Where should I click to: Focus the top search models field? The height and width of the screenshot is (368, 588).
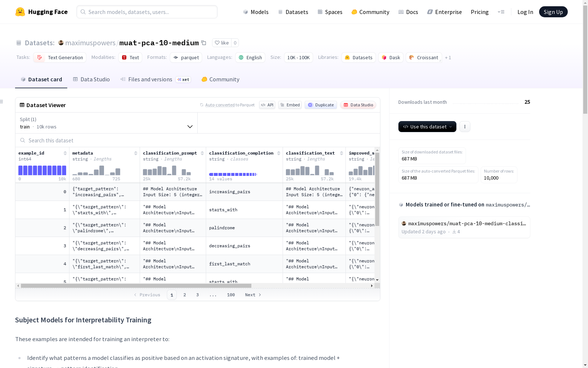(147, 12)
